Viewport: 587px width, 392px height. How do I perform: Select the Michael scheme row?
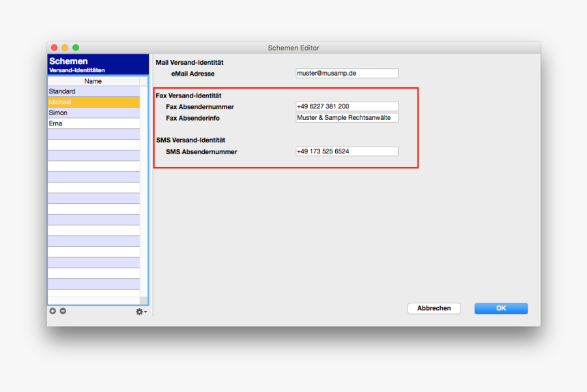tap(94, 102)
